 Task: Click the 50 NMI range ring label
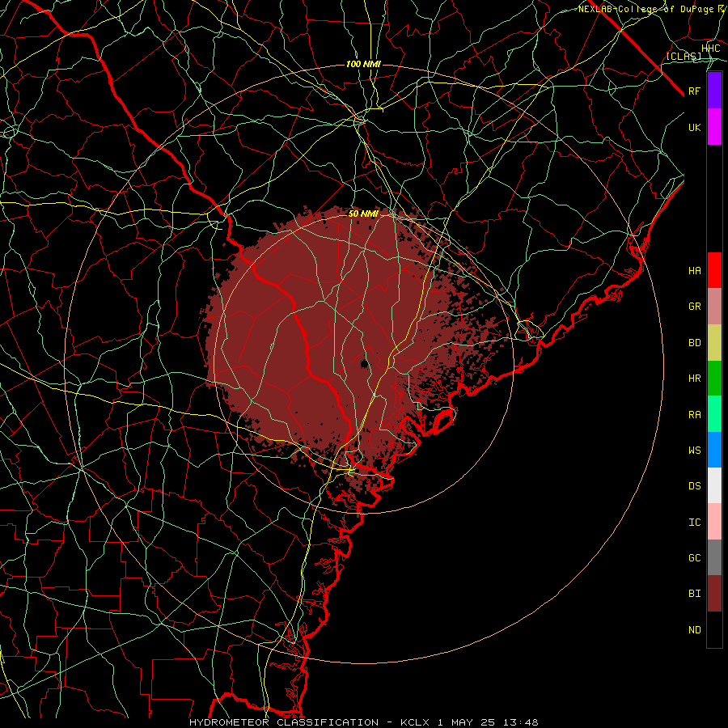[x=363, y=214]
